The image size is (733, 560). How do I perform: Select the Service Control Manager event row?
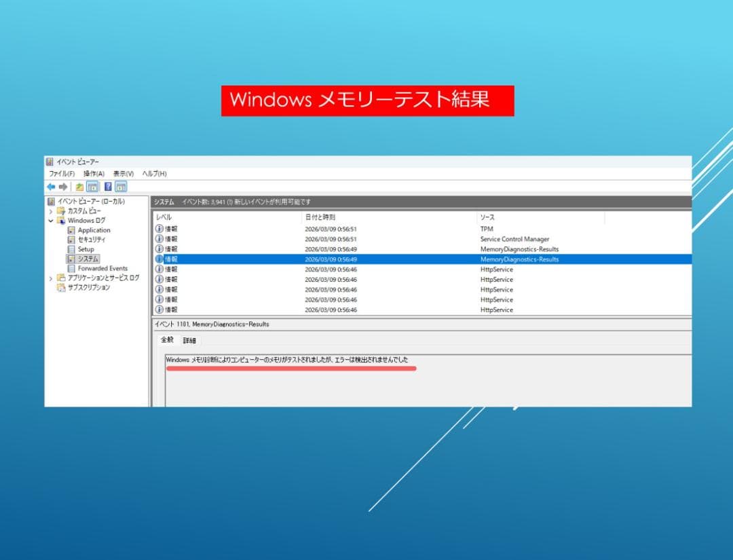[x=423, y=239]
